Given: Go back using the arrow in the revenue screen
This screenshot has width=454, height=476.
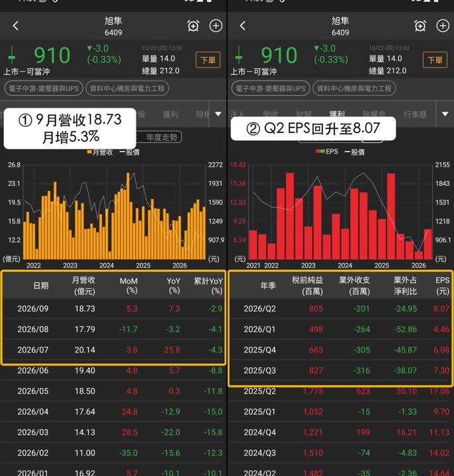Looking at the screenshot, I should tap(16, 26).
